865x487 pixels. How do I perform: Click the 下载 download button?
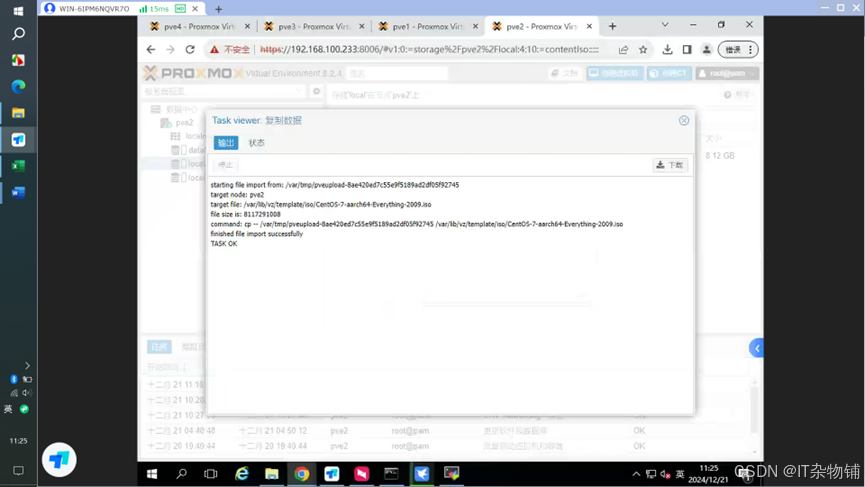[x=670, y=165]
